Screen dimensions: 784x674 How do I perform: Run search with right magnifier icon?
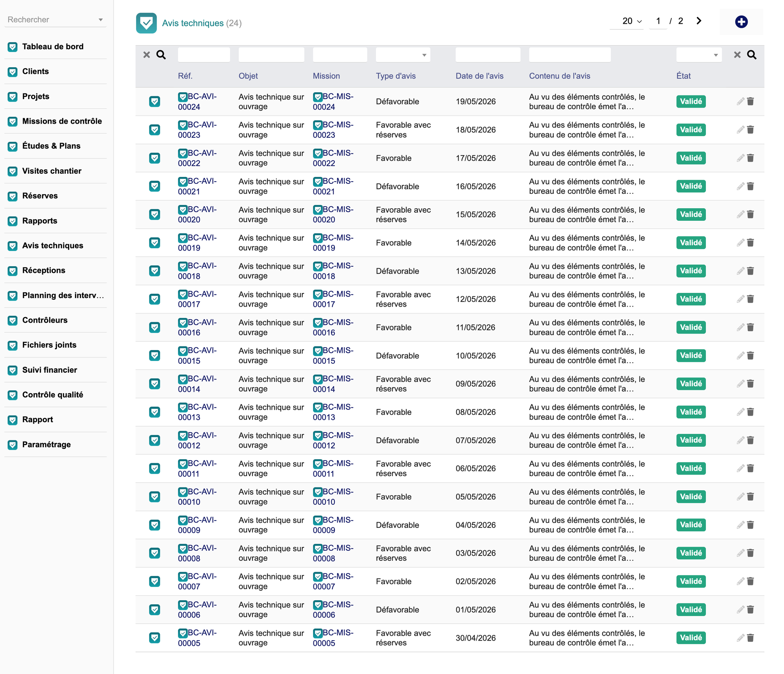(x=752, y=55)
